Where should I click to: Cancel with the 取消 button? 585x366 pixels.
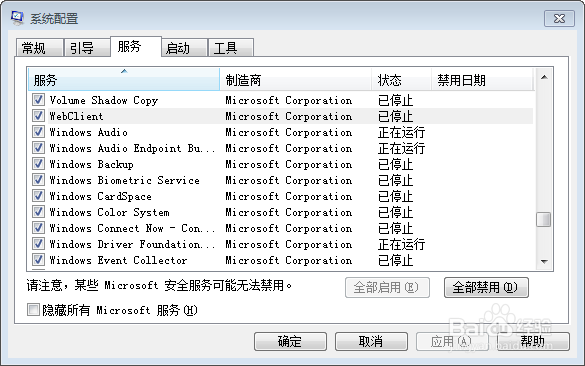click(x=371, y=341)
